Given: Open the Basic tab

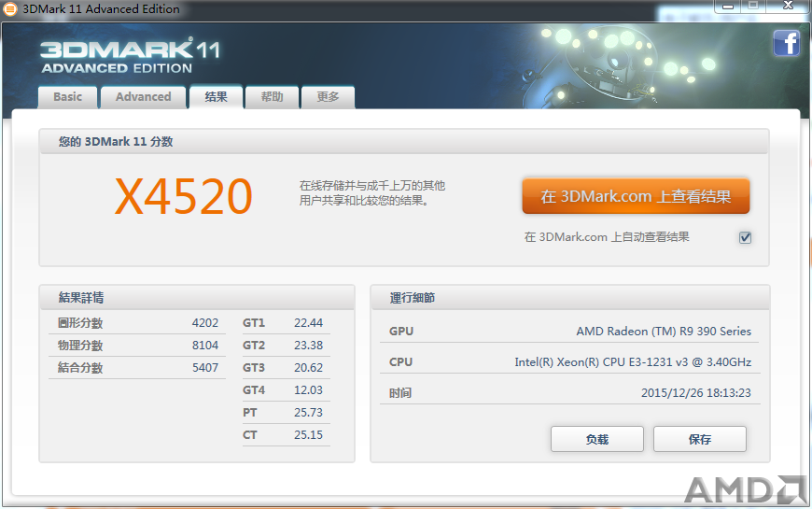Looking at the screenshot, I should [68, 97].
